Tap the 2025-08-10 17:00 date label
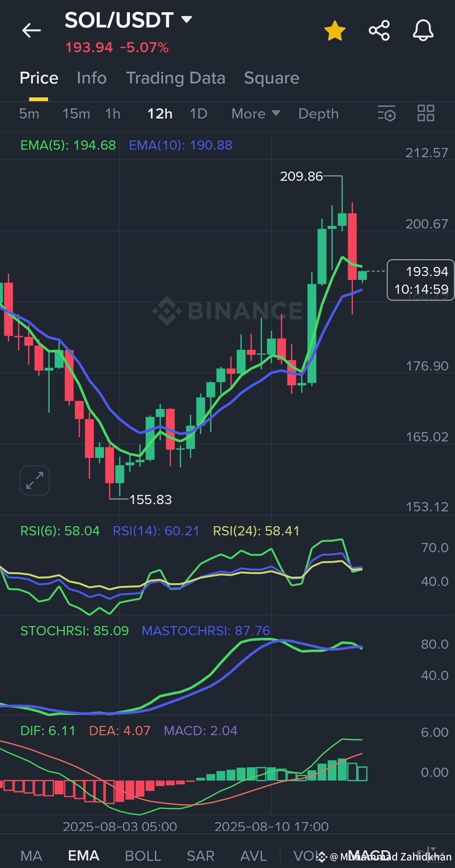455x868 pixels. click(271, 827)
